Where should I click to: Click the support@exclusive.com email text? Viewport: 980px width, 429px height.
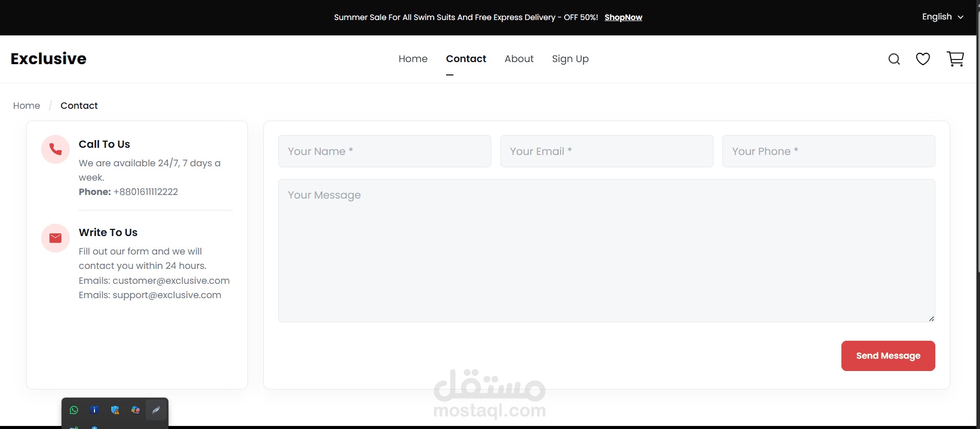167,295
